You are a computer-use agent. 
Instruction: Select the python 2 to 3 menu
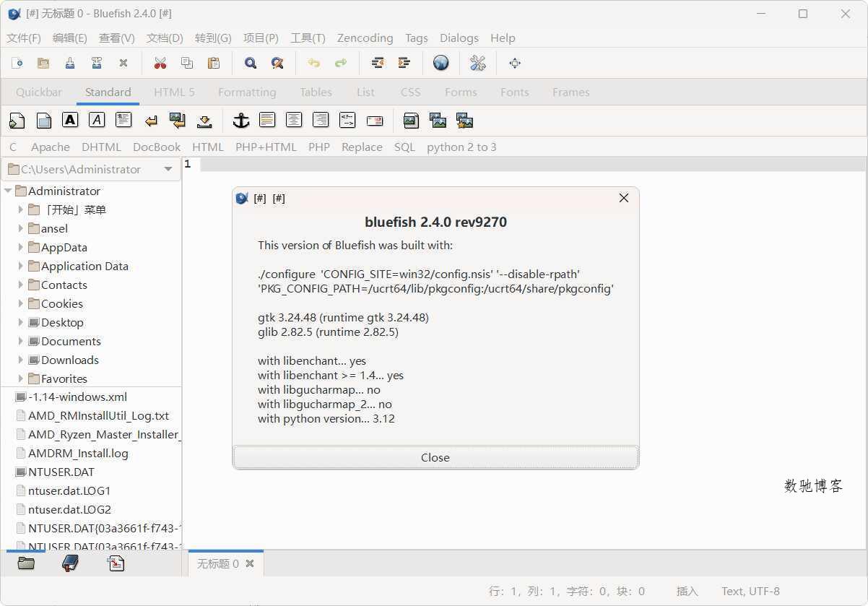click(461, 147)
